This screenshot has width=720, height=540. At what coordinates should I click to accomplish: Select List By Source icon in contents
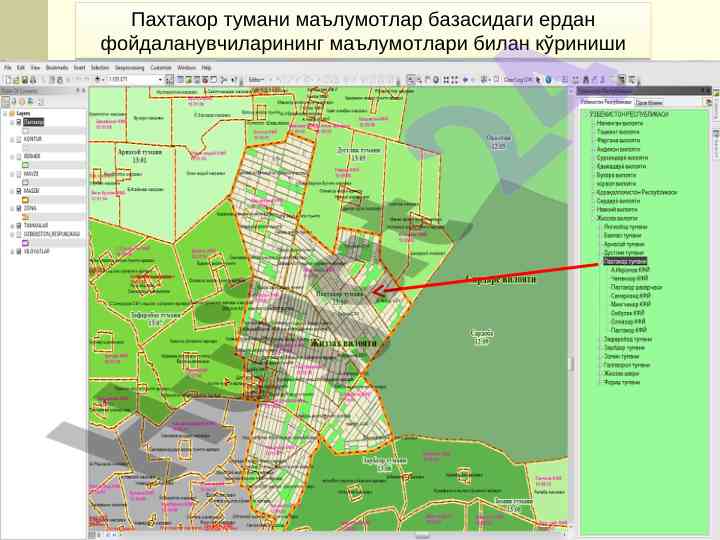coord(12,102)
